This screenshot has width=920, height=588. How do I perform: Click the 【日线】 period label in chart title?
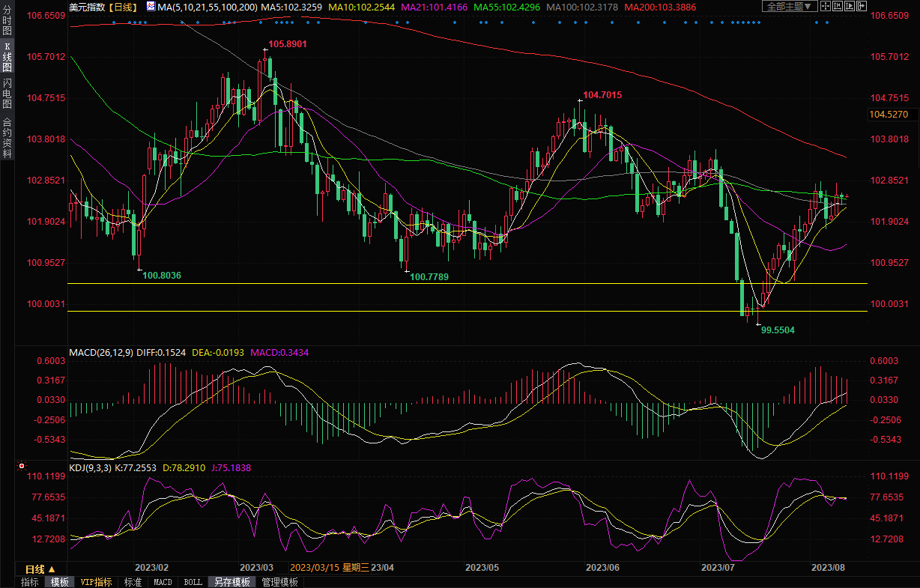122,7
